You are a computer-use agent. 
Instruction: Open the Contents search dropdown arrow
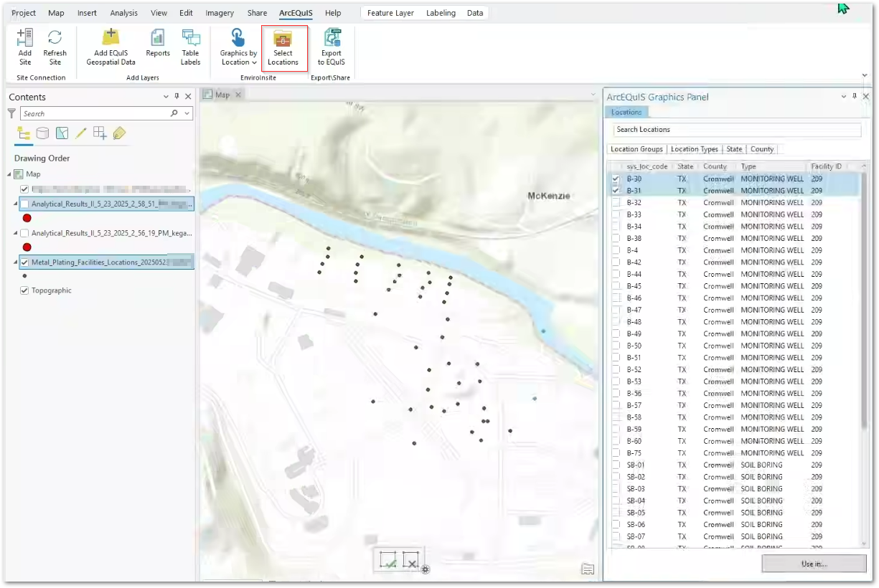pyautogui.click(x=187, y=113)
